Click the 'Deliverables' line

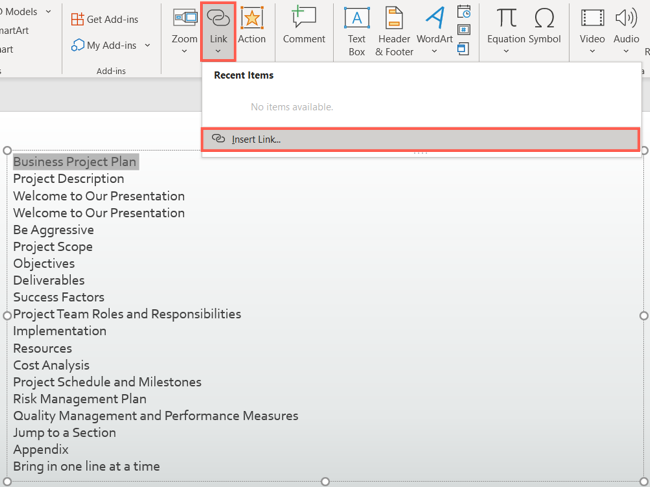[49, 280]
